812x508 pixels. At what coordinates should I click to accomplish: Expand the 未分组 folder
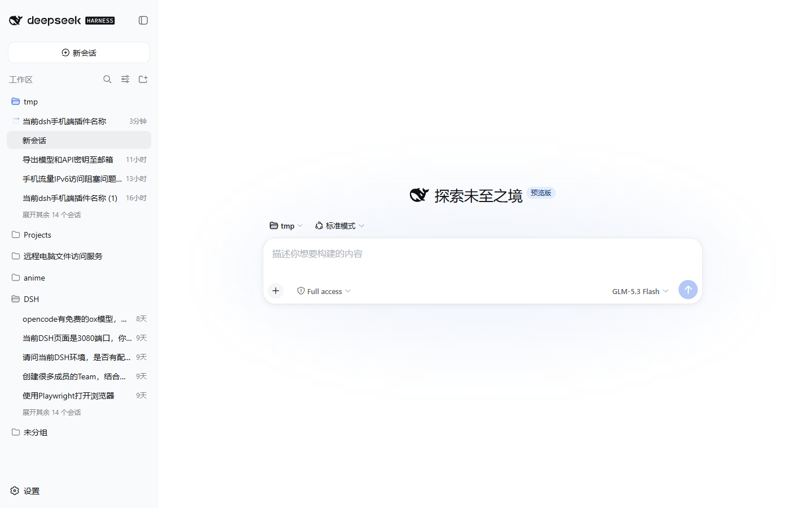tap(79, 432)
